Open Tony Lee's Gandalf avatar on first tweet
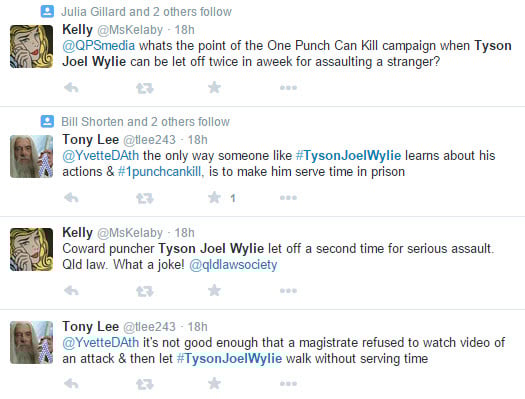Viewport: 525px width, 399px height. tap(31, 156)
